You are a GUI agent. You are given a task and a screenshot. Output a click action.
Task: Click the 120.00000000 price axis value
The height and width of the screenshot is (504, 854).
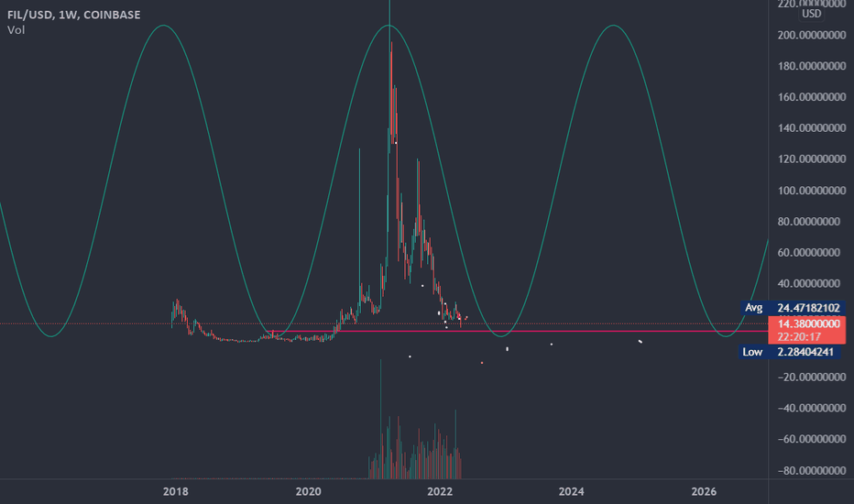tap(812, 159)
